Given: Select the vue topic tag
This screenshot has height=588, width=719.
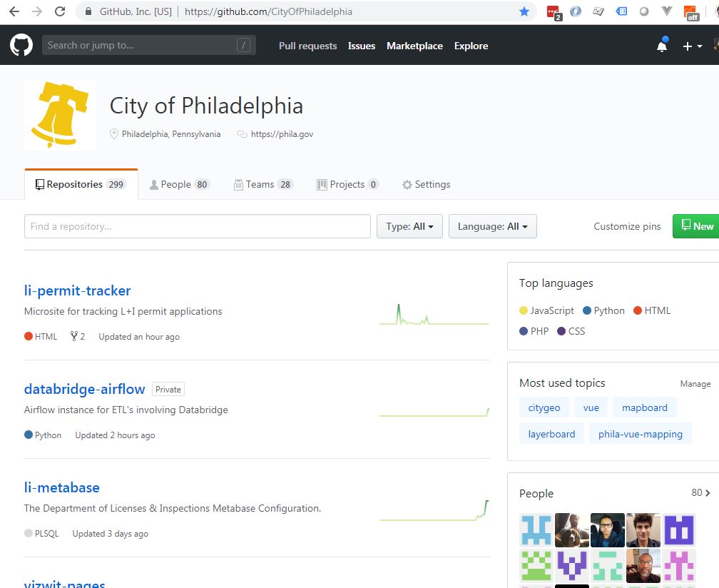Looking at the screenshot, I should 591,407.
